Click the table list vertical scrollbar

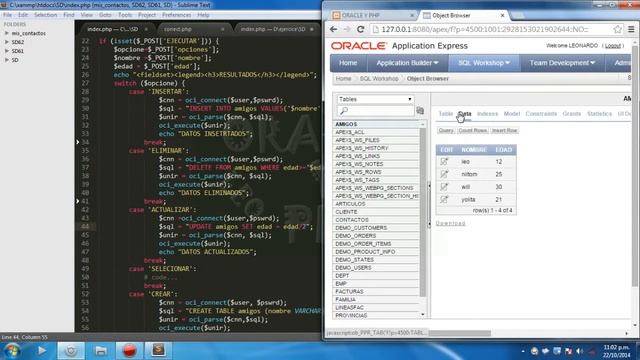pyautogui.click(x=422, y=212)
